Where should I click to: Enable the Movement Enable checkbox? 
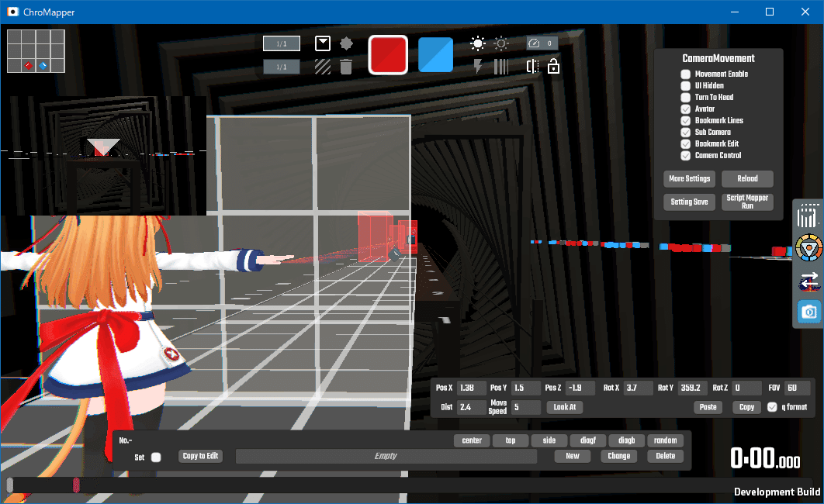[x=685, y=74]
